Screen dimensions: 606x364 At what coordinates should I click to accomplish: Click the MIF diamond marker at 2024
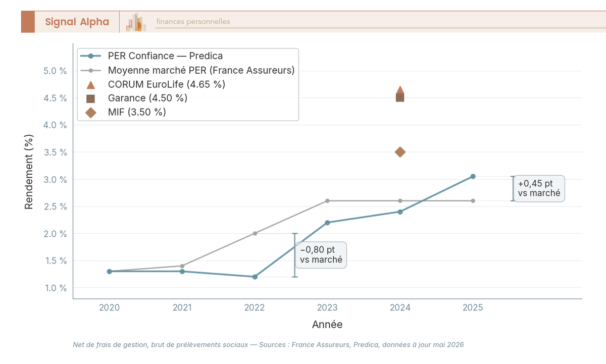click(x=400, y=152)
